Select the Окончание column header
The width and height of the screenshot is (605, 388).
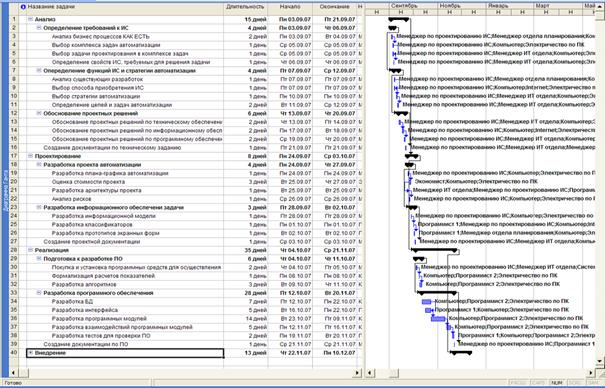(335, 7)
